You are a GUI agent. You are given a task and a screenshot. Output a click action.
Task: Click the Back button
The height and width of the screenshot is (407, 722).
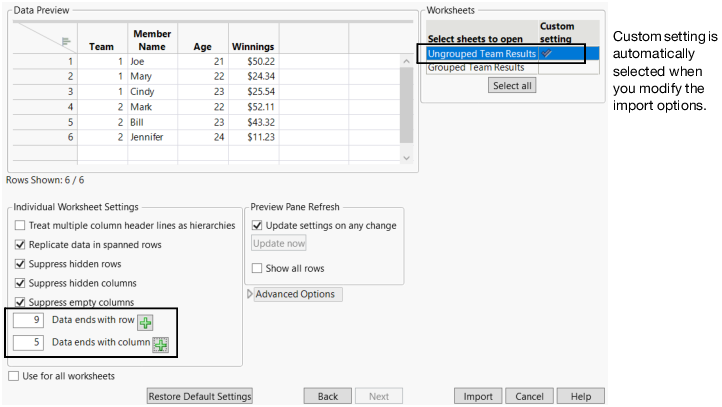pos(327,396)
